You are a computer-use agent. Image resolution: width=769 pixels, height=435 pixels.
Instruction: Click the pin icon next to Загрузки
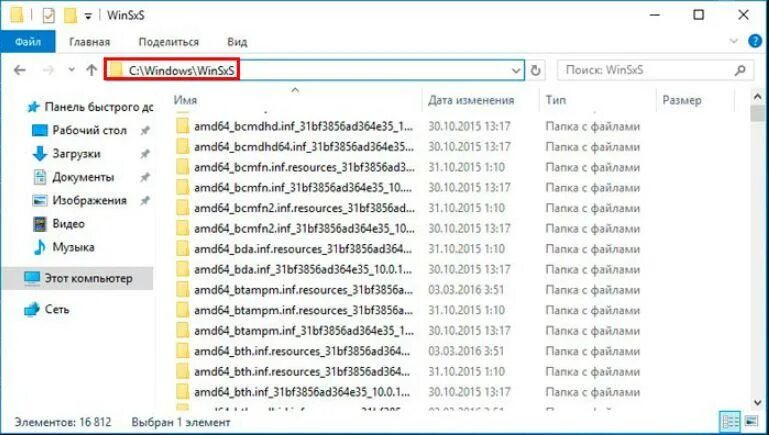click(145, 154)
